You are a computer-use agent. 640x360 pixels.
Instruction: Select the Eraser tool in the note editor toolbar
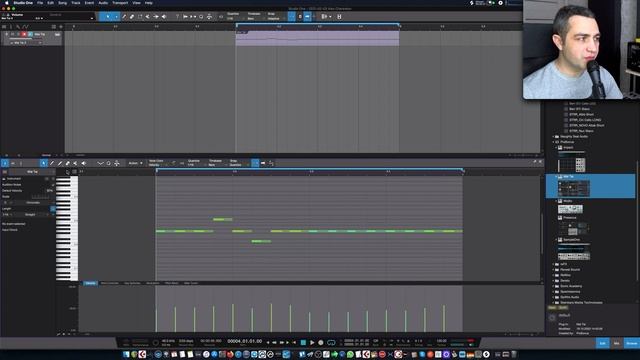[x=67, y=163]
